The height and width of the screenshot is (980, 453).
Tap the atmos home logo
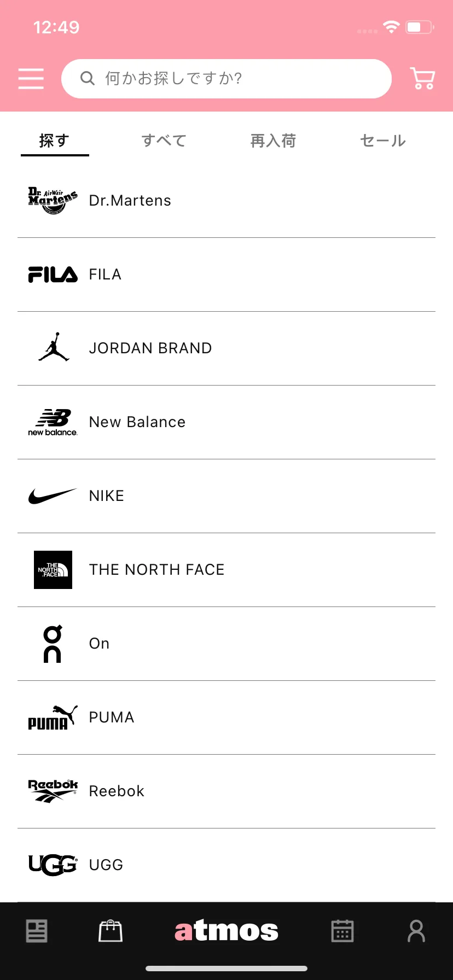pos(226,931)
